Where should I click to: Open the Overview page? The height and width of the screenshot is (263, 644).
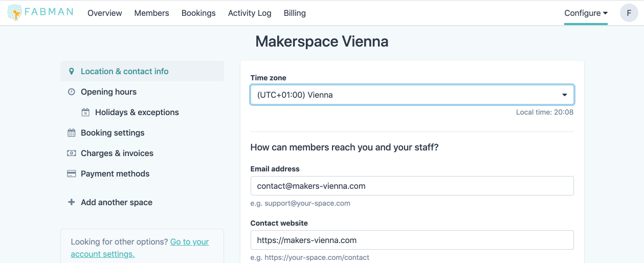tap(105, 13)
